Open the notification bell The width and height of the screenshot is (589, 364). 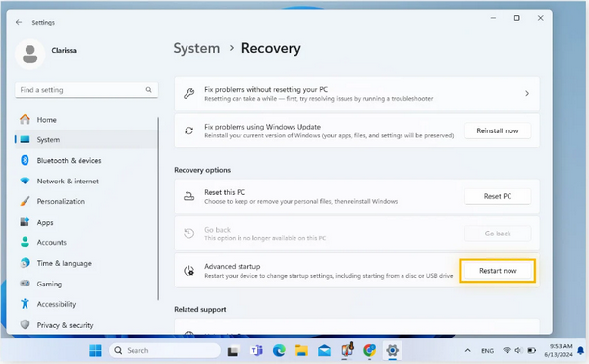(581, 350)
